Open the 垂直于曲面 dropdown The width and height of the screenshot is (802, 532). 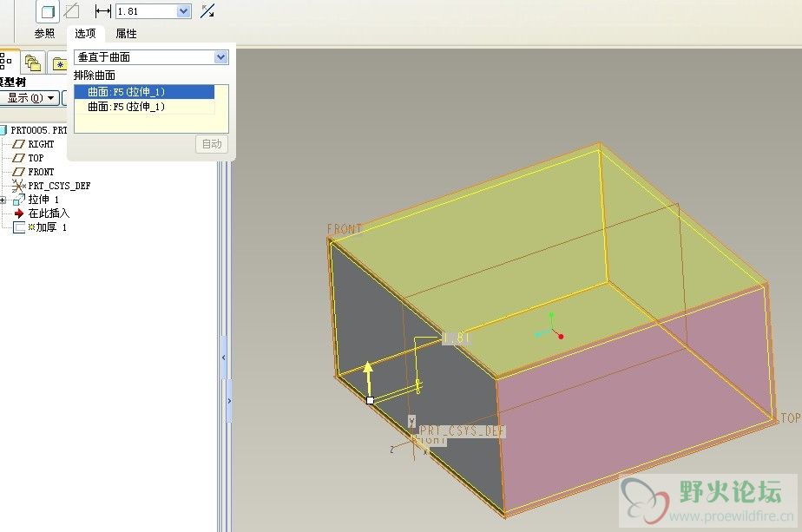[x=151, y=56]
